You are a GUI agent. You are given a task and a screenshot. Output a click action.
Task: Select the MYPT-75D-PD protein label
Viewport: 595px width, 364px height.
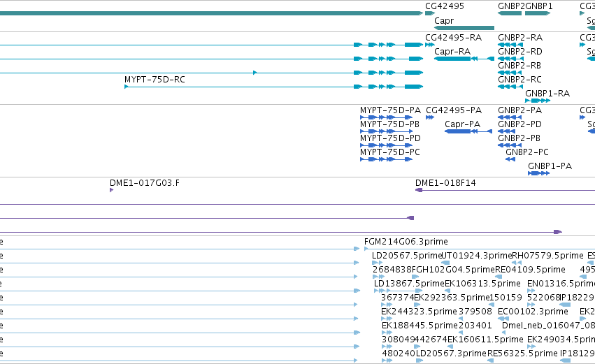390,138
